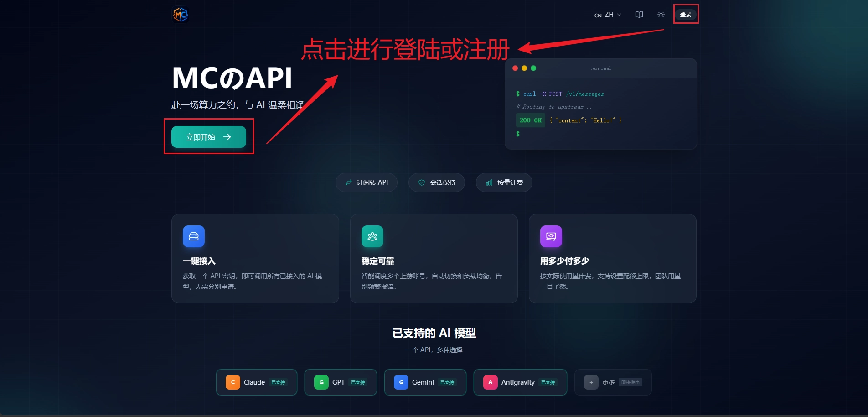Viewport: 868px width, 417px height.
Task: Click the orange Claude C icon
Action: [233, 382]
